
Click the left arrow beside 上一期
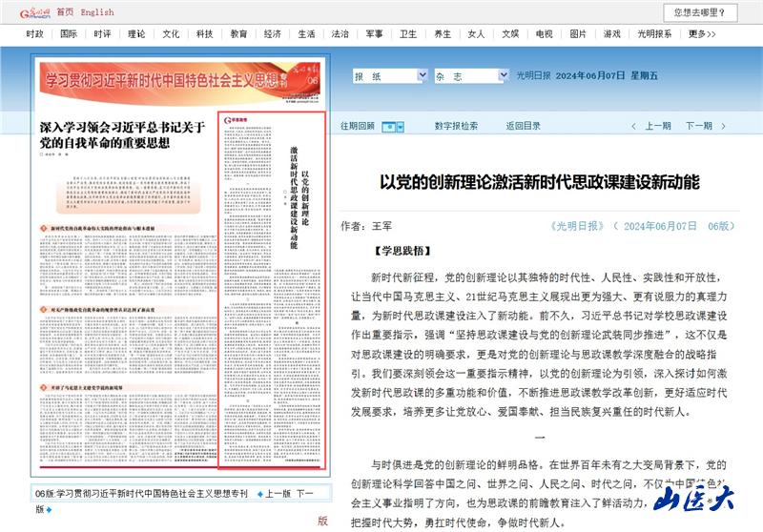[633, 126]
